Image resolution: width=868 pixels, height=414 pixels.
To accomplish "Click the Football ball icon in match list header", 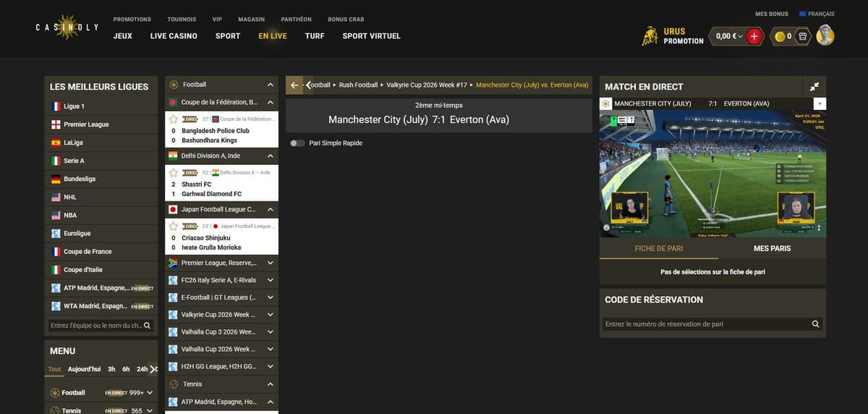I will click(x=174, y=84).
